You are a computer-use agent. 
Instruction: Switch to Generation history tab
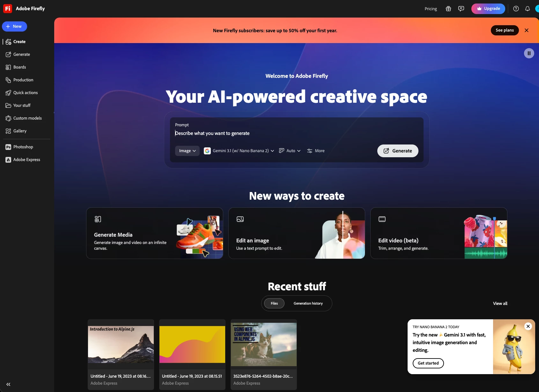point(308,303)
